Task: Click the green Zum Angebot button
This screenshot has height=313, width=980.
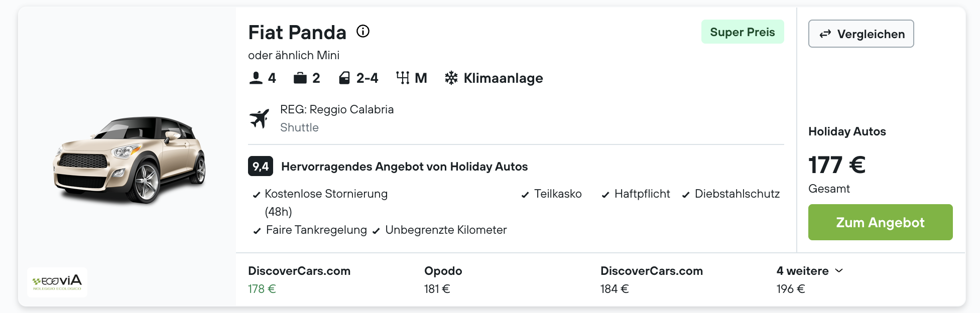Action: tap(880, 222)
